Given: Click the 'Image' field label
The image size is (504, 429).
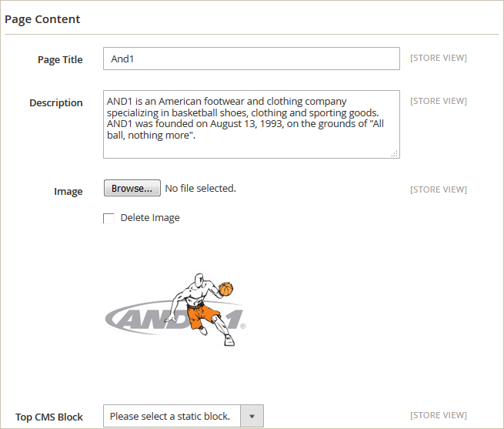Looking at the screenshot, I should click(x=68, y=192).
